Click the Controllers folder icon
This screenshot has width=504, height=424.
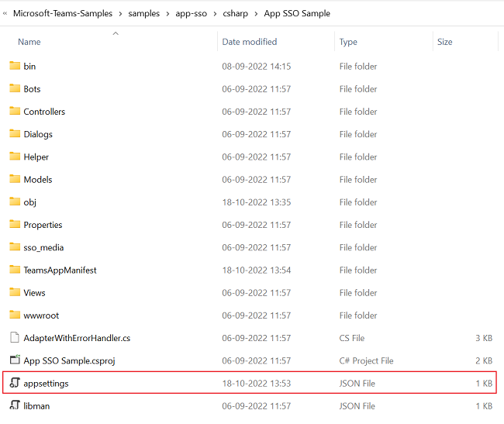pyautogui.click(x=15, y=111)
